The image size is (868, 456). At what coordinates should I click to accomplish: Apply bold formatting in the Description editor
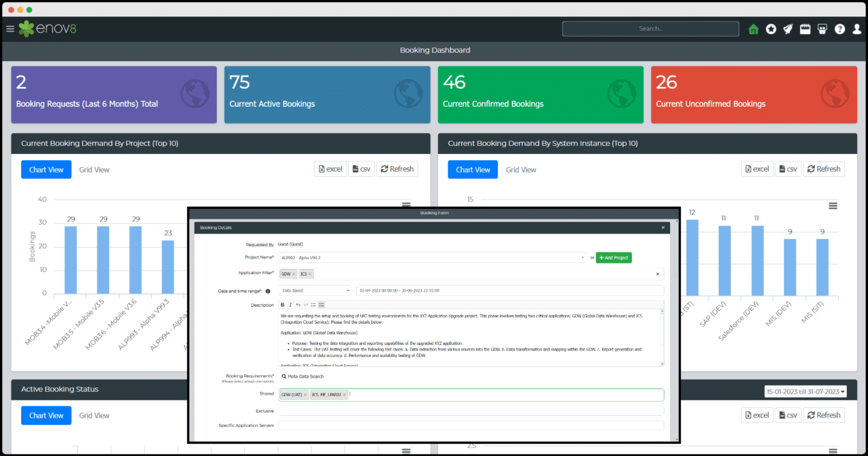click(282, 305)
